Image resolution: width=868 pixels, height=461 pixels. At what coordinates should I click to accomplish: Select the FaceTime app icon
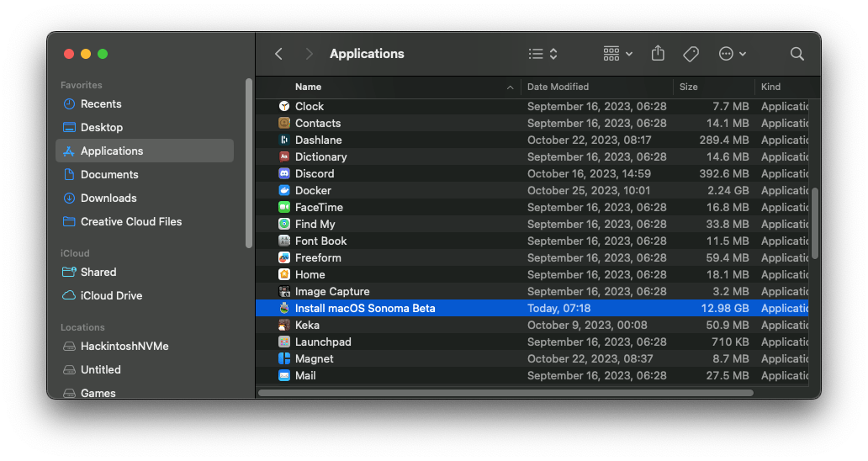284,207
